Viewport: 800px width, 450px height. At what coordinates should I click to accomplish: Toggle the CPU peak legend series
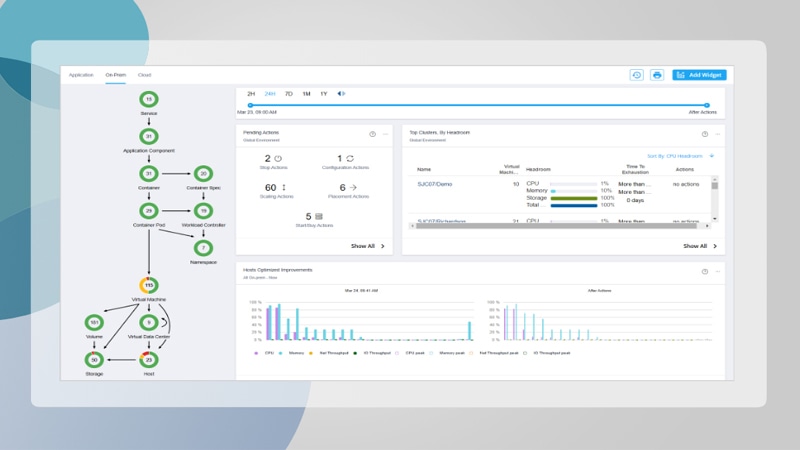coord(410,353)
